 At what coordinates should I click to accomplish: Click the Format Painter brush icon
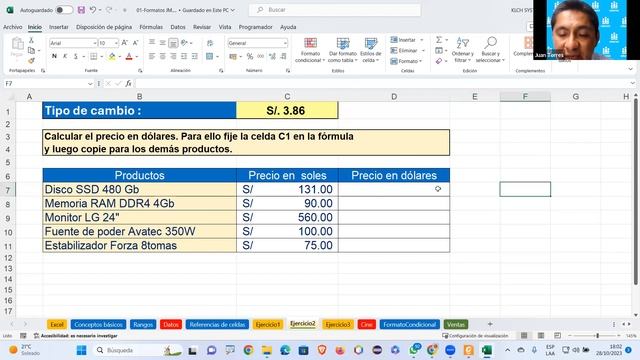click(31, 61)
